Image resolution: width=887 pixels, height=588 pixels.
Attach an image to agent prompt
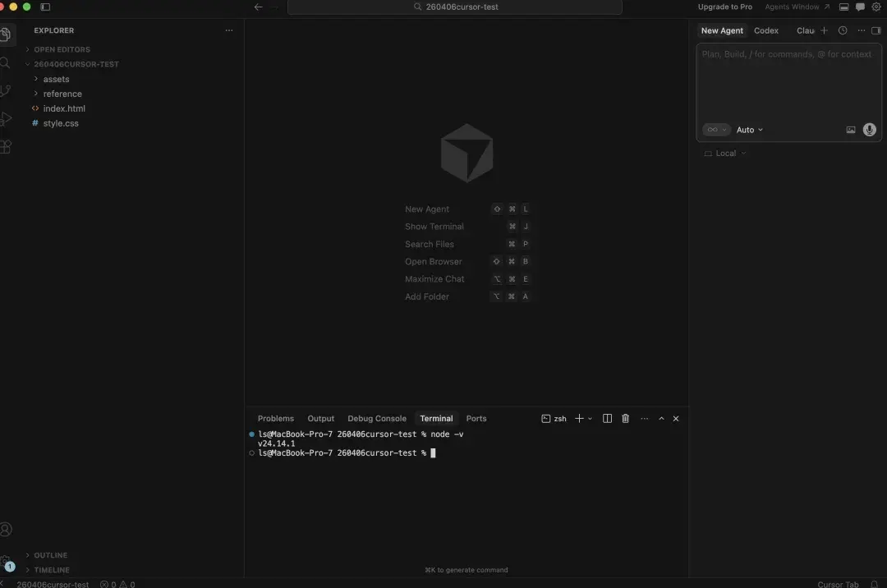pos(851,130)
